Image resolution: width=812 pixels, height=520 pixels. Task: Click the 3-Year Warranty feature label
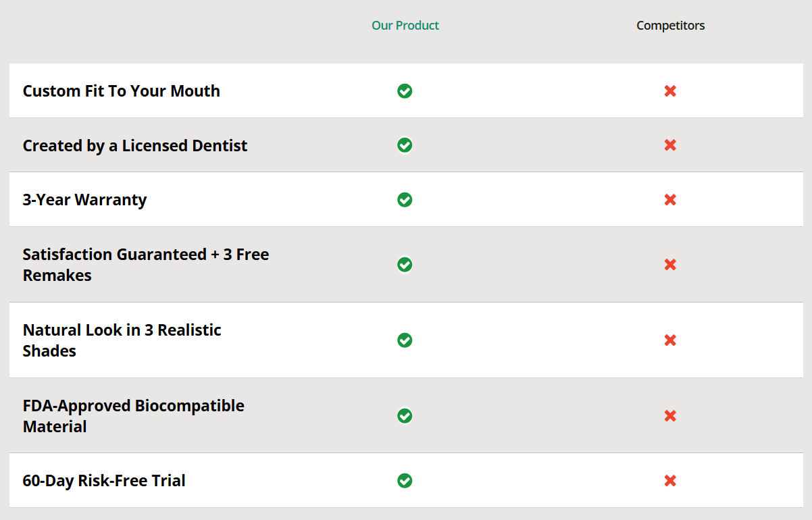coord(84,200)
